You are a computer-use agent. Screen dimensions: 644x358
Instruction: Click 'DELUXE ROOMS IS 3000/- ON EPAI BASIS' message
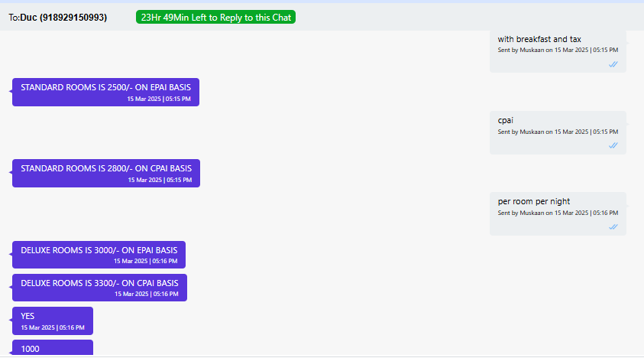pos(99,255)
